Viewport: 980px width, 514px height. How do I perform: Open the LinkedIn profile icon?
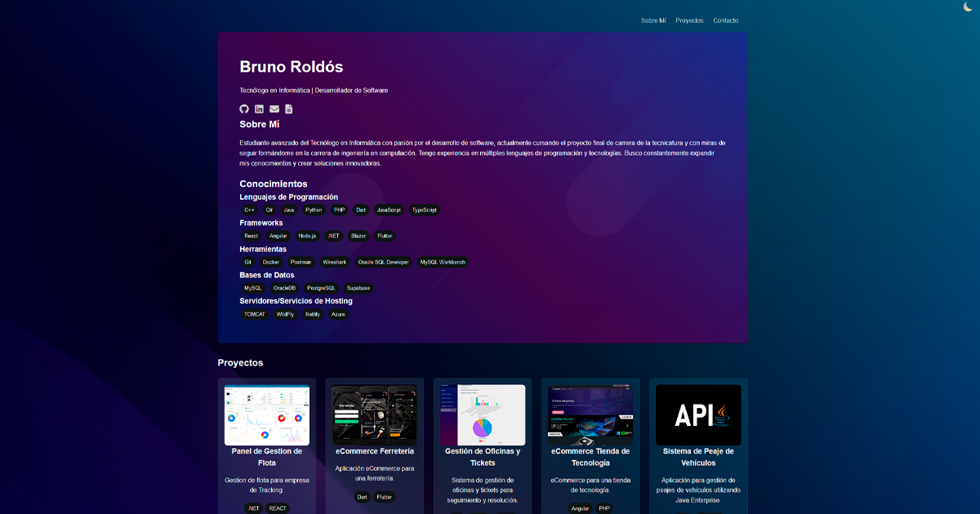click(259, 109)
